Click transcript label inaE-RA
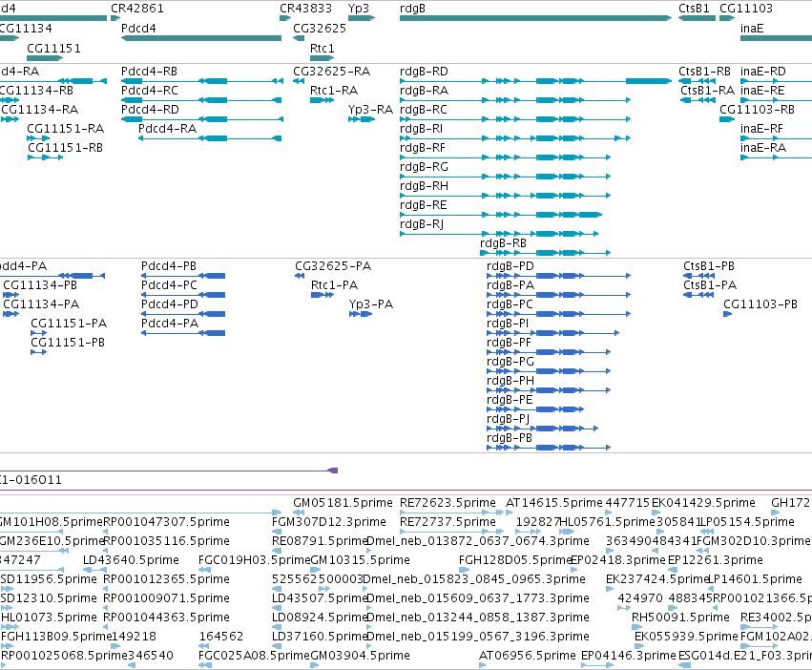 [x=763, y=148]
